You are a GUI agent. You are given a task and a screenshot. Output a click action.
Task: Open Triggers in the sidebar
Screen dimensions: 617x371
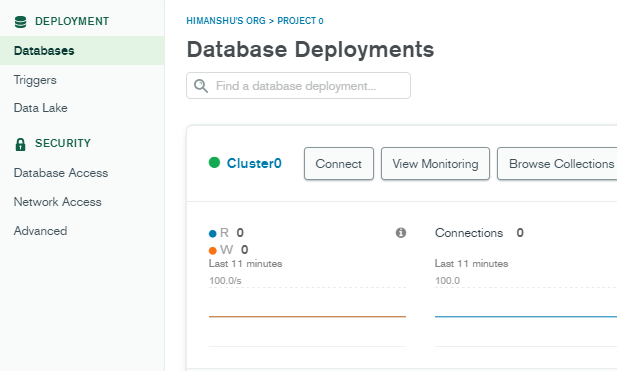click(x=35, y=80)
